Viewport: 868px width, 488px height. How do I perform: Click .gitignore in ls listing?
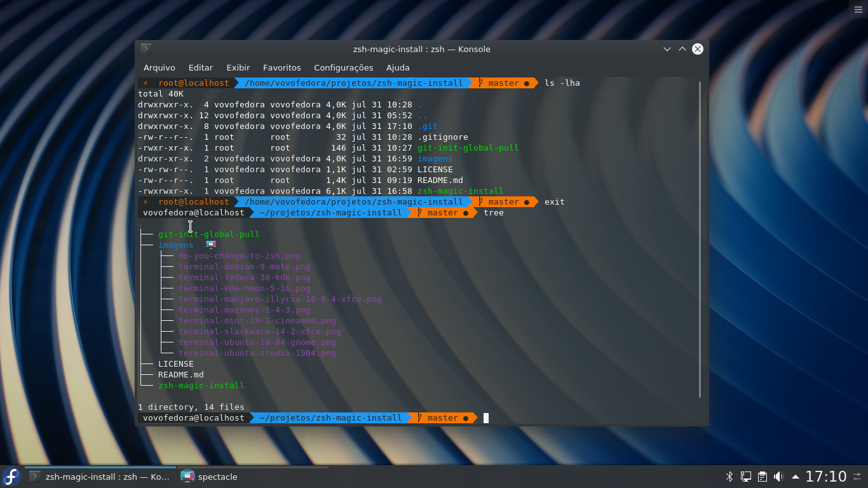(x=443, y=137)
